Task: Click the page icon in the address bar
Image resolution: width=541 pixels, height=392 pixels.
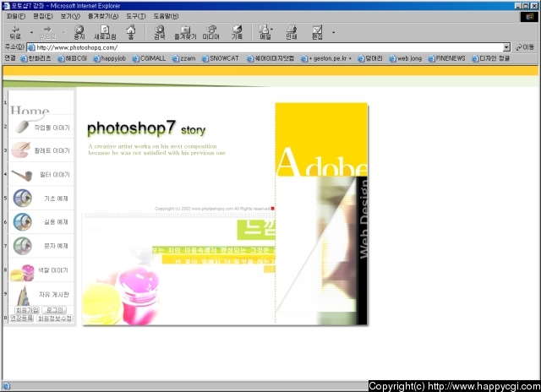Action: tap(31, 47)
